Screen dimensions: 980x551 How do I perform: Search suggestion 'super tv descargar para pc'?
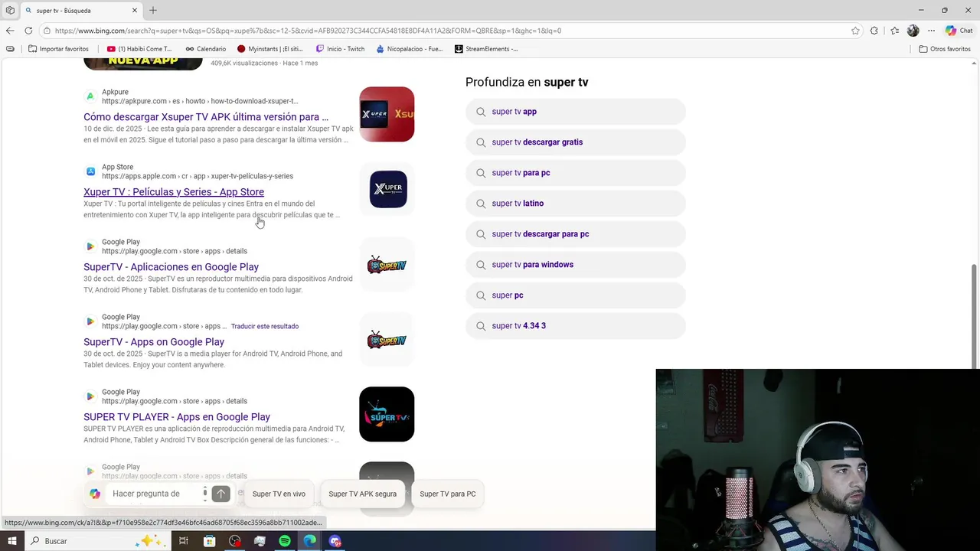click(x=576, y=234)
